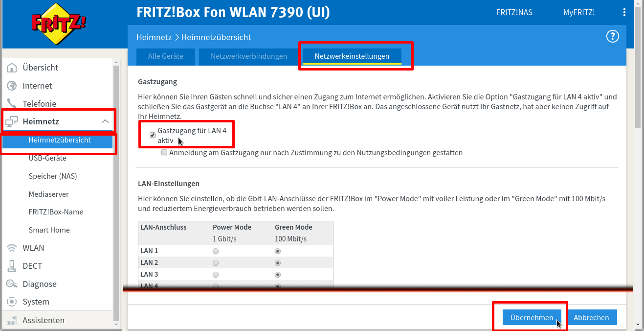Click the Heimnetz computers icon
Screen dimensions: 644x331
(12, 121)
